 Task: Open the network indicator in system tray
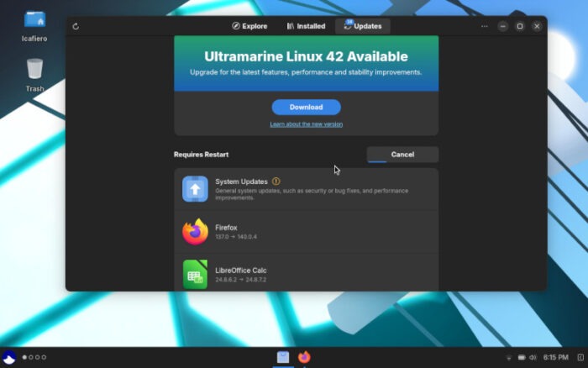(x=508, y=358)
